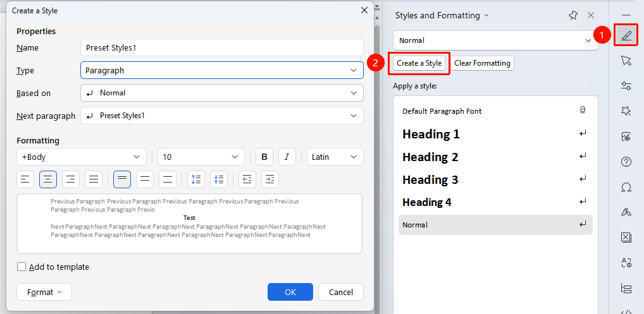Screen dimensions: 644x314
Task: Open the picture gallery icon in sidebar
Action: 626,136
